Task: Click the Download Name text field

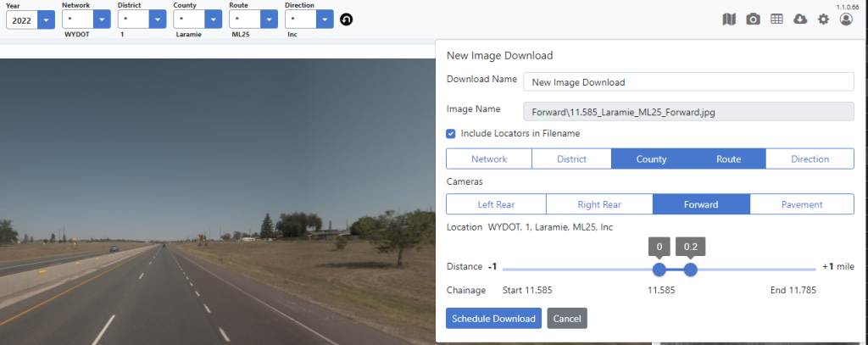Action: [x=687, y=82]
